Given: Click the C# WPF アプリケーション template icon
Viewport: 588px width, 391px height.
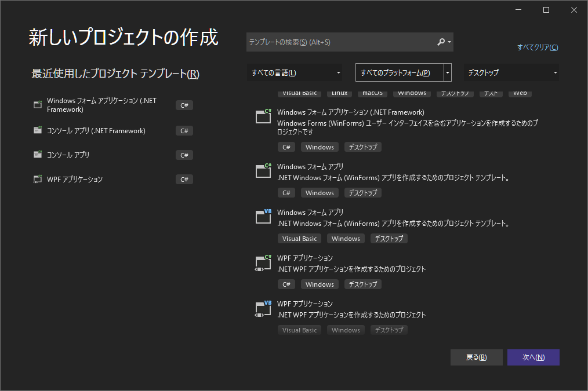Looking at the screenshot, I should [263, 262].
